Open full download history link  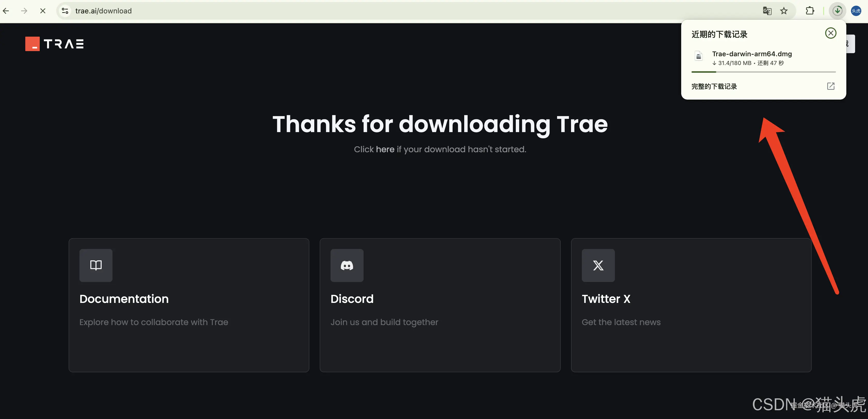point(714,87)
